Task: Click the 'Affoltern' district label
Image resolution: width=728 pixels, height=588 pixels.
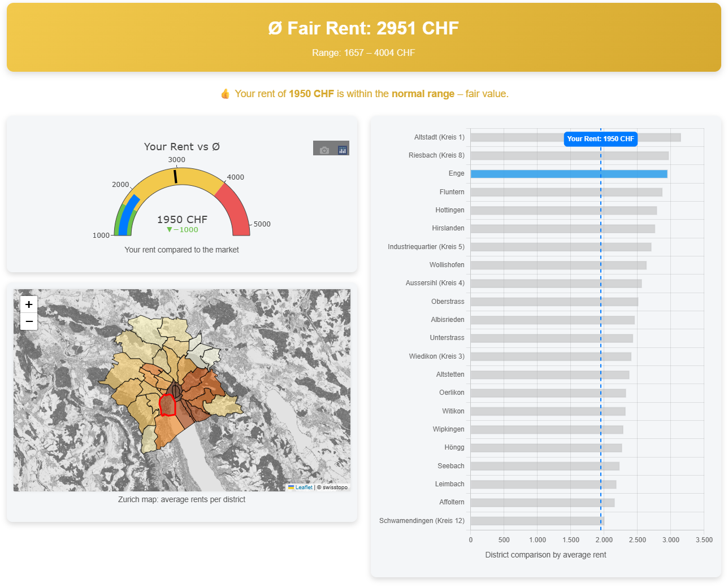Action: 452,502
